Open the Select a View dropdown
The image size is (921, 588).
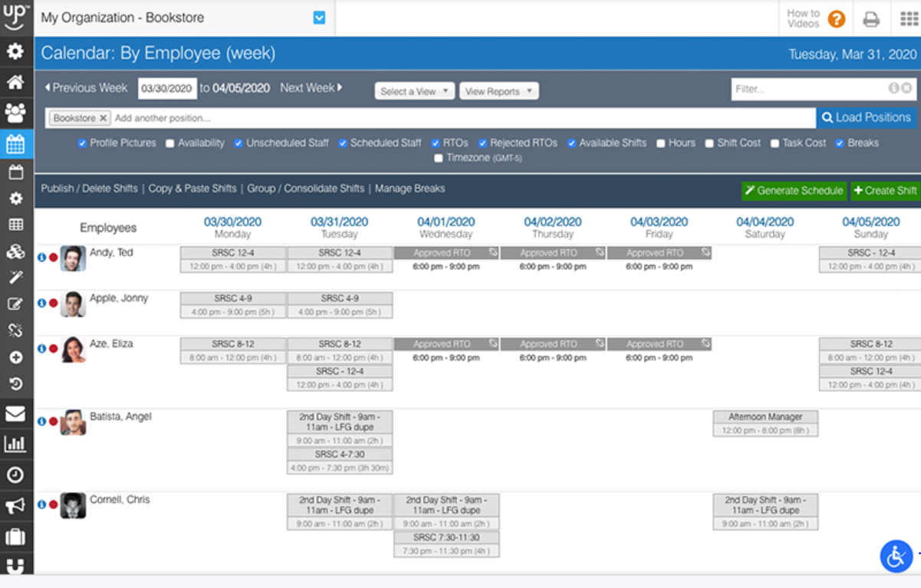[414, 90]
